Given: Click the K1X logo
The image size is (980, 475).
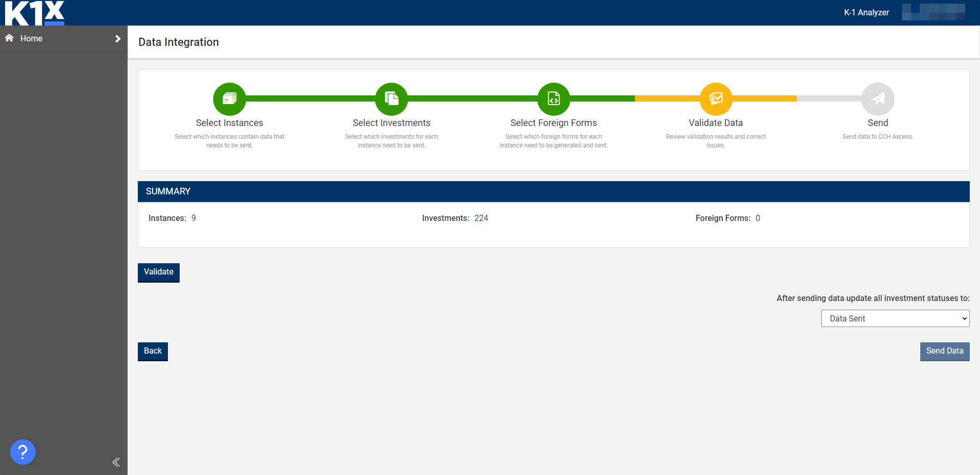Looking at the screenshot, I should point(35,13).
